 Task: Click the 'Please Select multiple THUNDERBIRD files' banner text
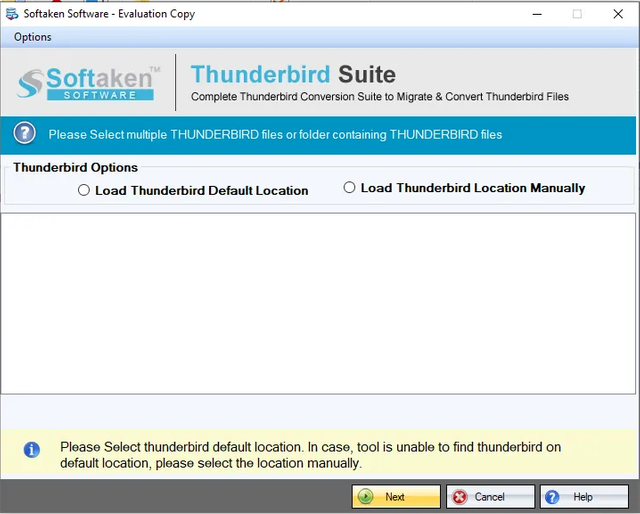[275, 135]
